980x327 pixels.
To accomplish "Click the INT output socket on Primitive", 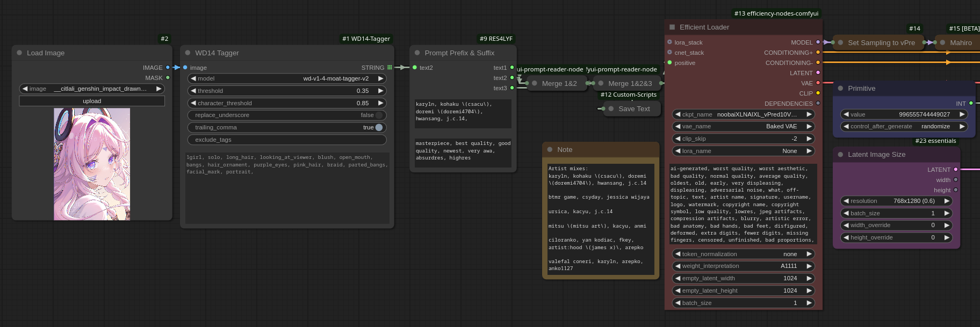I will coord(971,103).
